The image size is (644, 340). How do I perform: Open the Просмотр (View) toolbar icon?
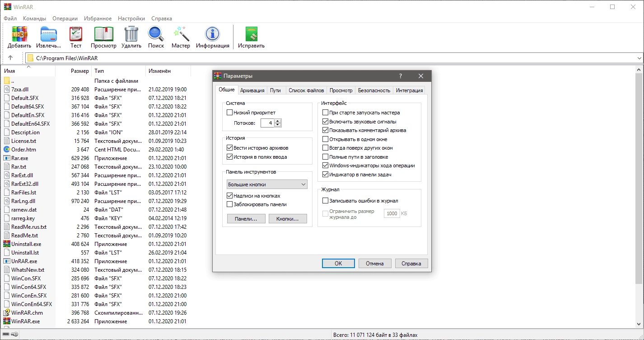[x=103, y=34]
